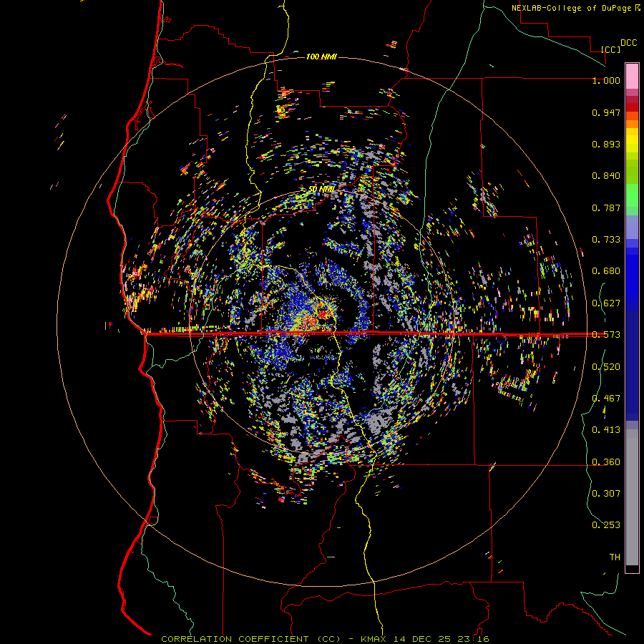Select the 0.253 scale value

coord(606,525)
